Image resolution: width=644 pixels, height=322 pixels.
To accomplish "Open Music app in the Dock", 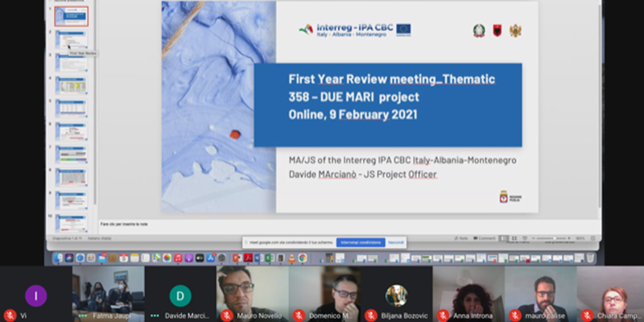I will [178, 258].
